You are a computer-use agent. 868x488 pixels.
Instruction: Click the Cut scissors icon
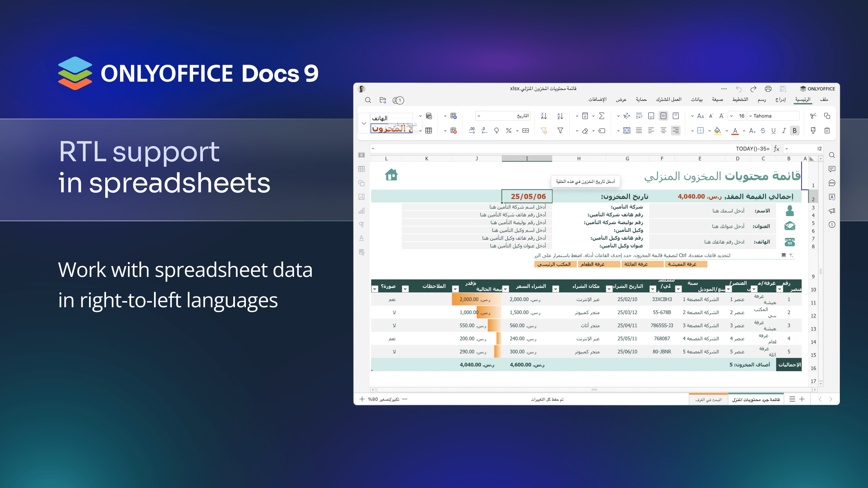coord(813,116)
